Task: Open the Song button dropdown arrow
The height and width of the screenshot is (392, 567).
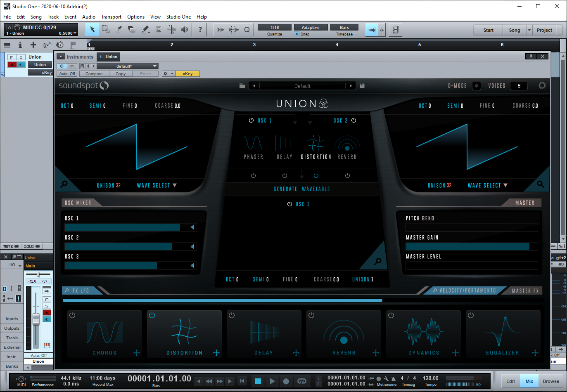Action: coord(529,30)
